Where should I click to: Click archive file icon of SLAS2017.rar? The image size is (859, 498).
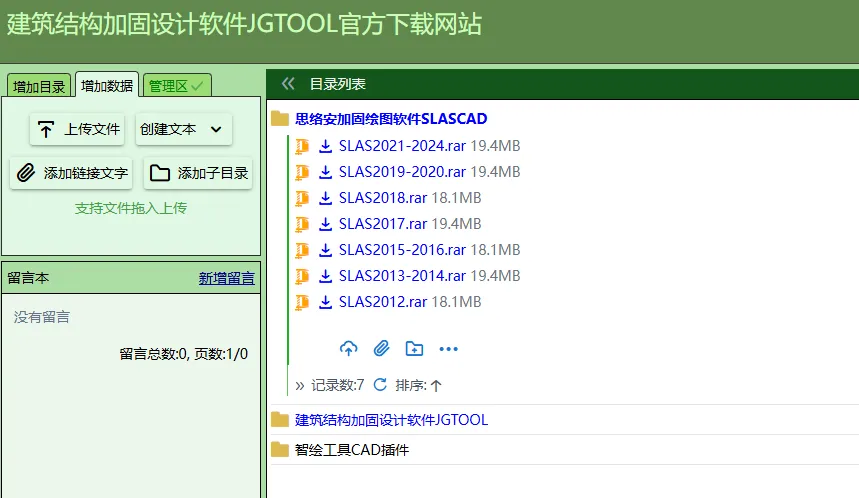click(x=302, y=224)
